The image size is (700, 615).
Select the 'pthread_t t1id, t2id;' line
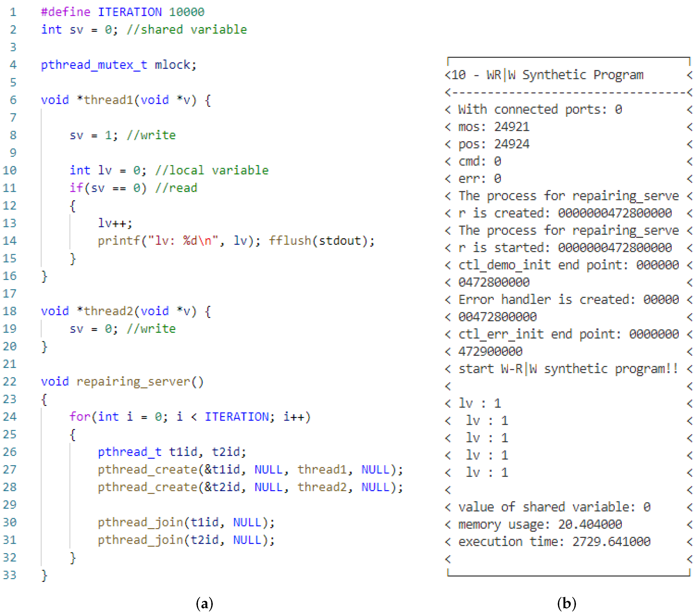click(x=172, y=452)
